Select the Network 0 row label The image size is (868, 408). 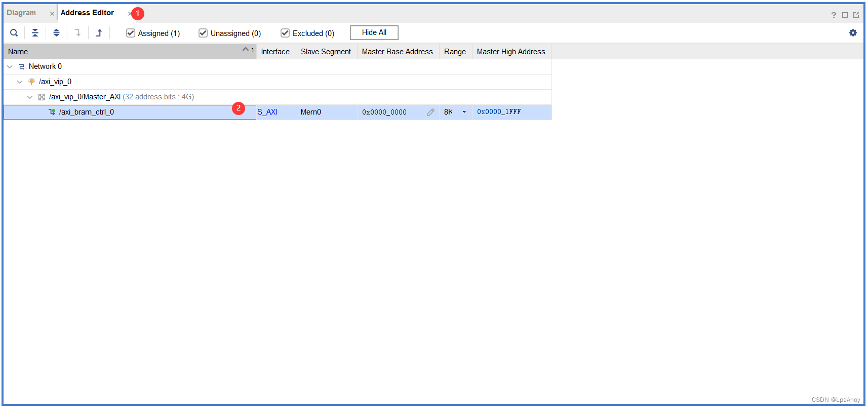point(45,66)
